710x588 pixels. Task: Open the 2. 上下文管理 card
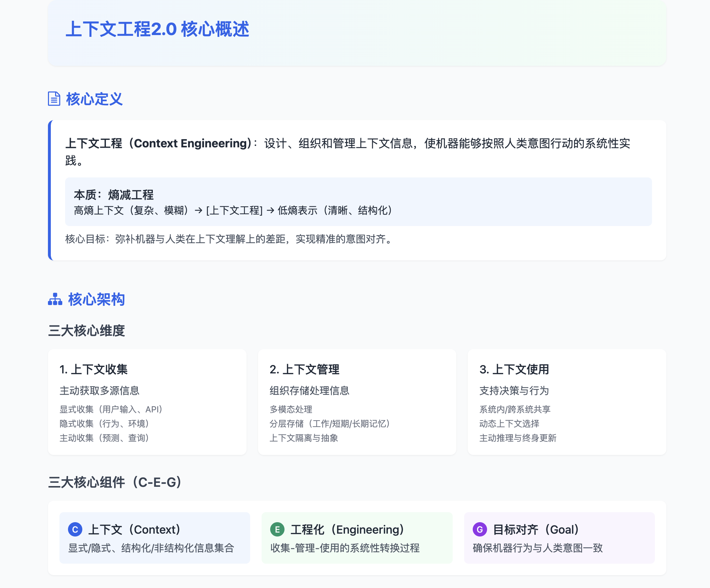(357, 402)
